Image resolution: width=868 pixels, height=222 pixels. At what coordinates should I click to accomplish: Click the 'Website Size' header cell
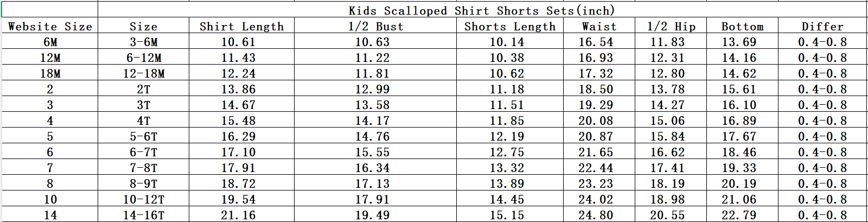[x=50, y=26]
